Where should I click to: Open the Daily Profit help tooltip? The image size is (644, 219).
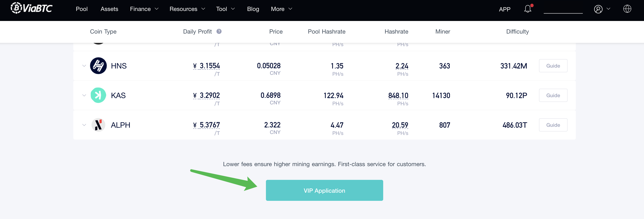point(219,31)
